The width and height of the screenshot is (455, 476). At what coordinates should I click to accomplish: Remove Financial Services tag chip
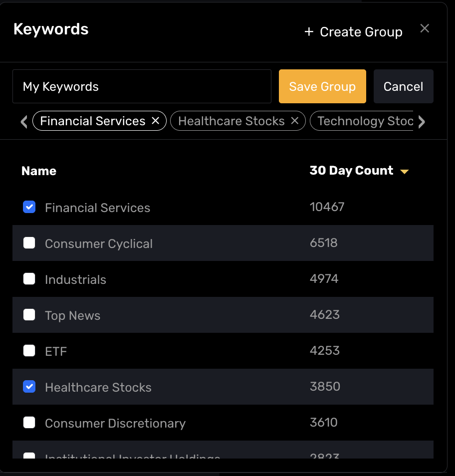click(156, 121)
